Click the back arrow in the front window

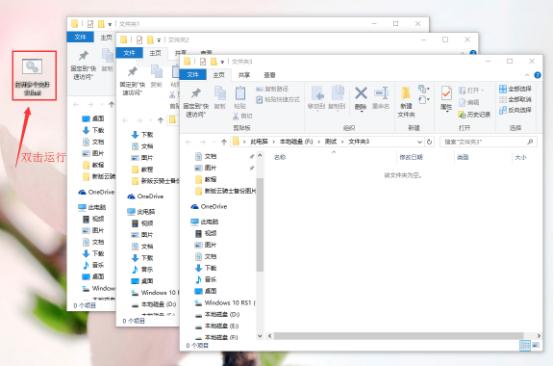pyautogui.click(x=189, y=142)
